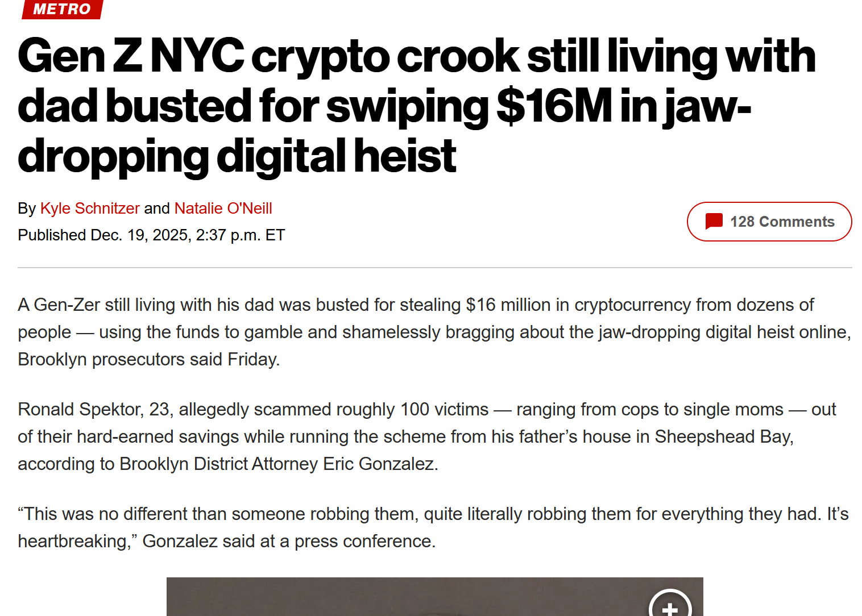Click 'Brooklyn District Attorney Eric Gonzalez' text
The width and height of the screenshot is (862, 616).
point(279,463)
